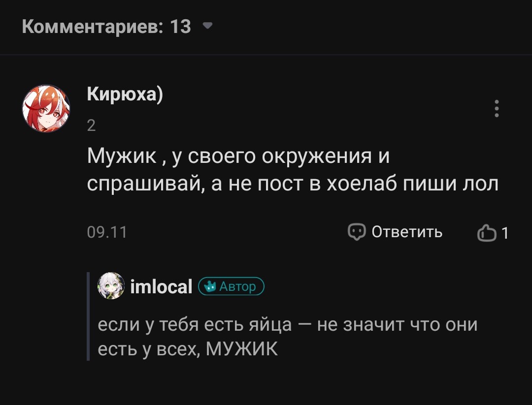The image size is (532, 405).
Task: Open imlocal's small profile avatar
Action: tap(111, 286)
